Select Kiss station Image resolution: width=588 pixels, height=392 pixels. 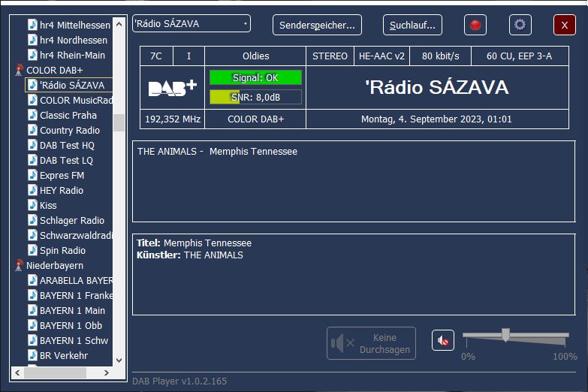tap(48, 205)
